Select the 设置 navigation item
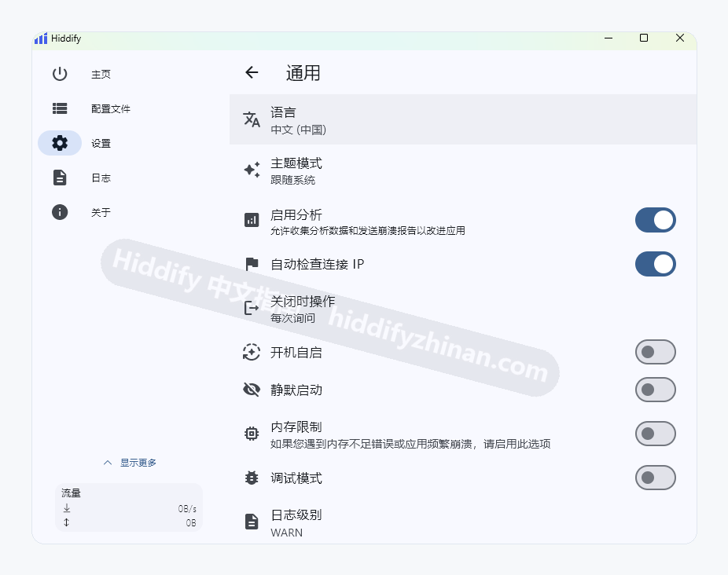Viewport: 728px width, 575px height. click(x=101, y=144)
